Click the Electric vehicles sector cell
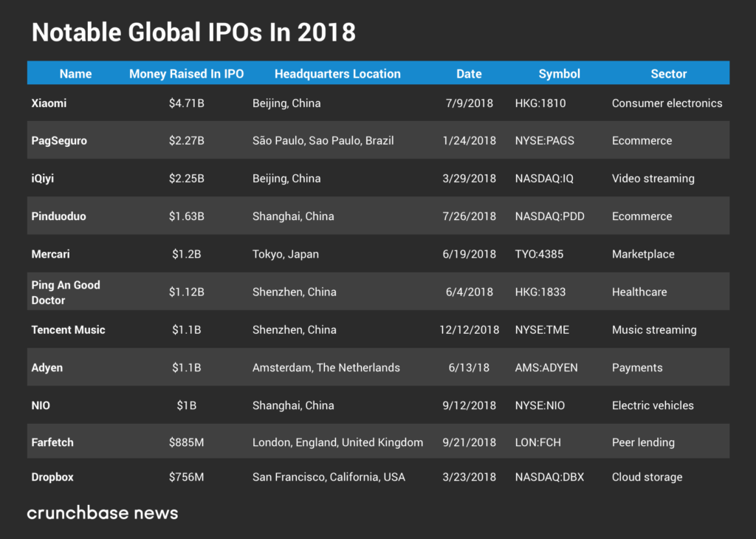This screenshot has width=756, height=539. (653, 405)
